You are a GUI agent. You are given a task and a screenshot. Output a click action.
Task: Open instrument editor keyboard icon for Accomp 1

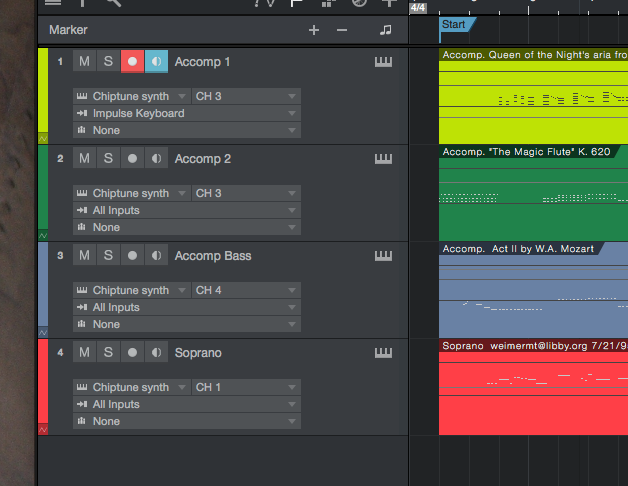[x=383, y=62]
